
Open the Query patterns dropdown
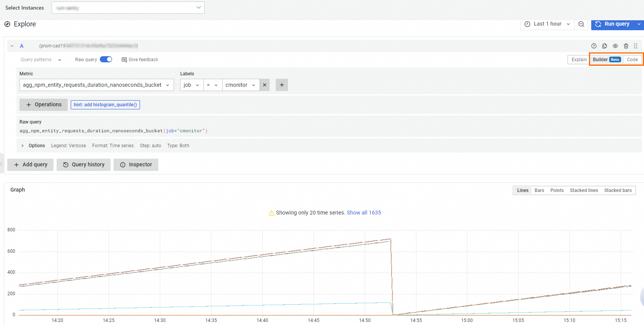41,60
